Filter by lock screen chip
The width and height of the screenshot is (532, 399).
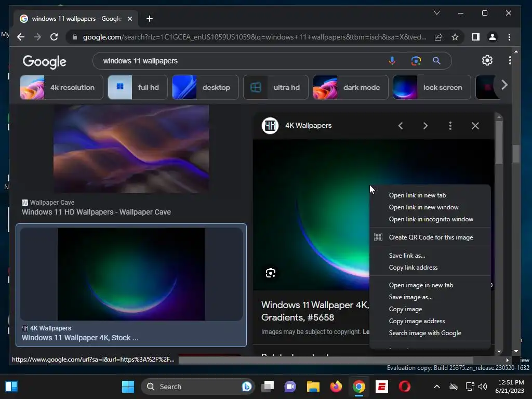click(x=432, y=87)
